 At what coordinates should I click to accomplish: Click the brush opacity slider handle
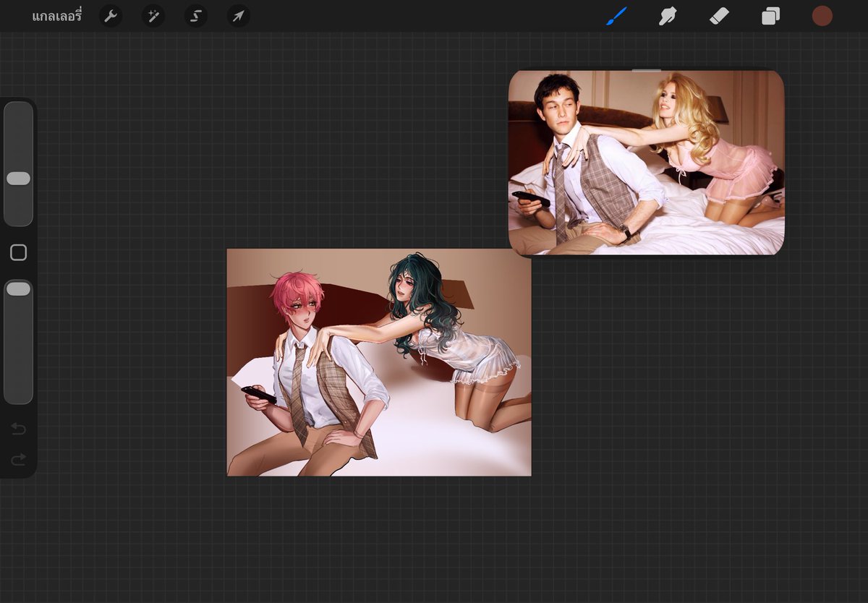point(18,289)
